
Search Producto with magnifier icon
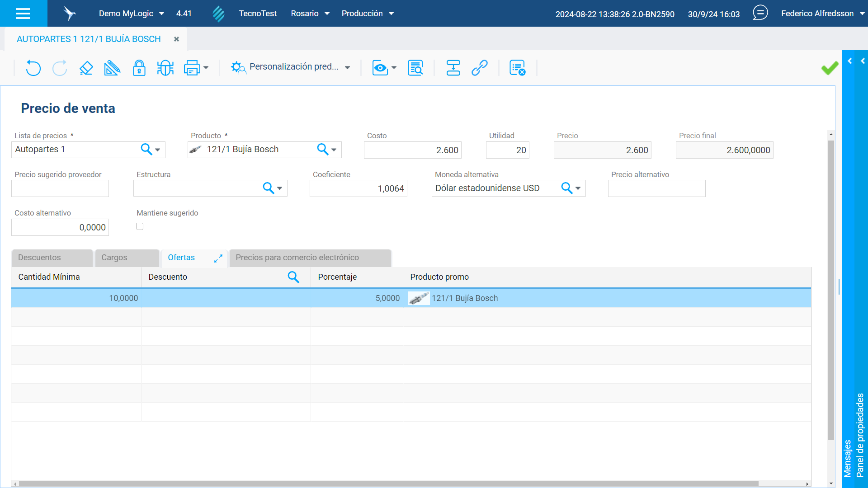(323, 149)
